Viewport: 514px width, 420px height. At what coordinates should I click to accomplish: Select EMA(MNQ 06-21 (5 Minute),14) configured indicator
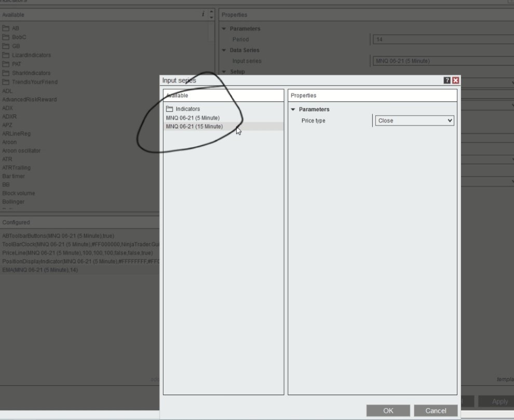coord(40,270)
